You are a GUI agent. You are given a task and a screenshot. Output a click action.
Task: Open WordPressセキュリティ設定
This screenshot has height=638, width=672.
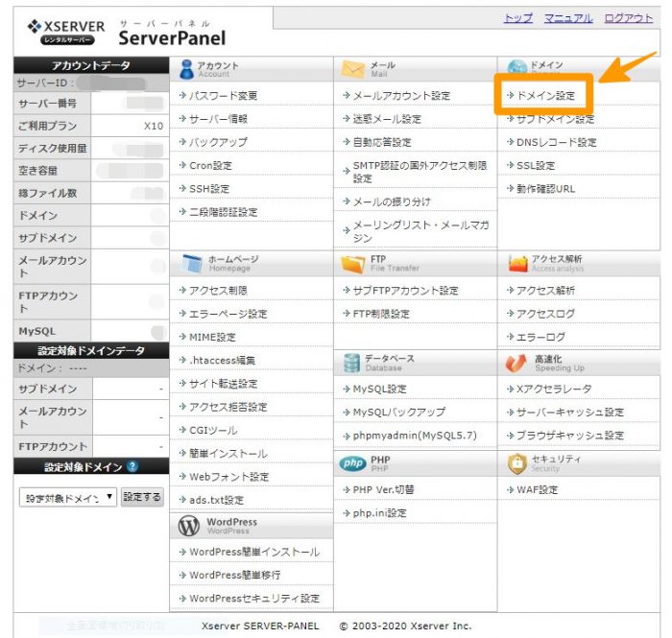254,598
